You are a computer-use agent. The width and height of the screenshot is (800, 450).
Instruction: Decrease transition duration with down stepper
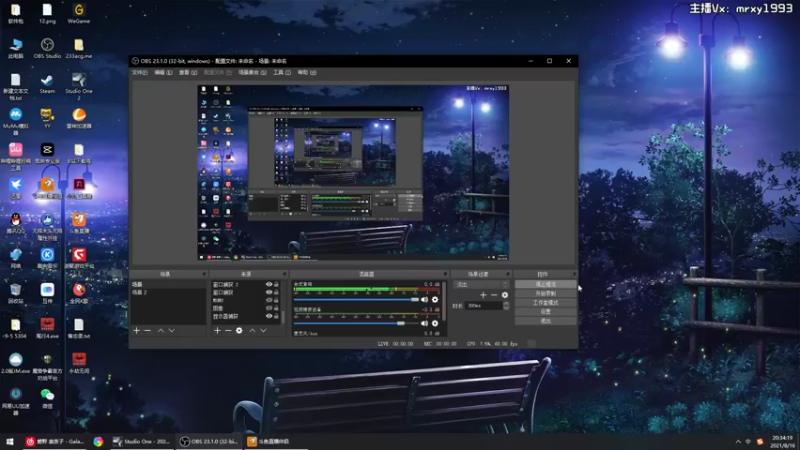click(506, 308)
